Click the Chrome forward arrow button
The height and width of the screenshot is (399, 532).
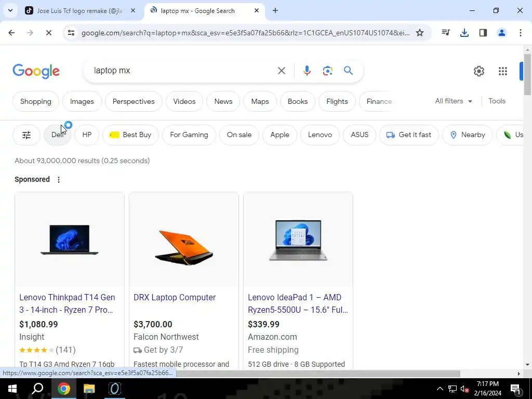tap(30, 33)
